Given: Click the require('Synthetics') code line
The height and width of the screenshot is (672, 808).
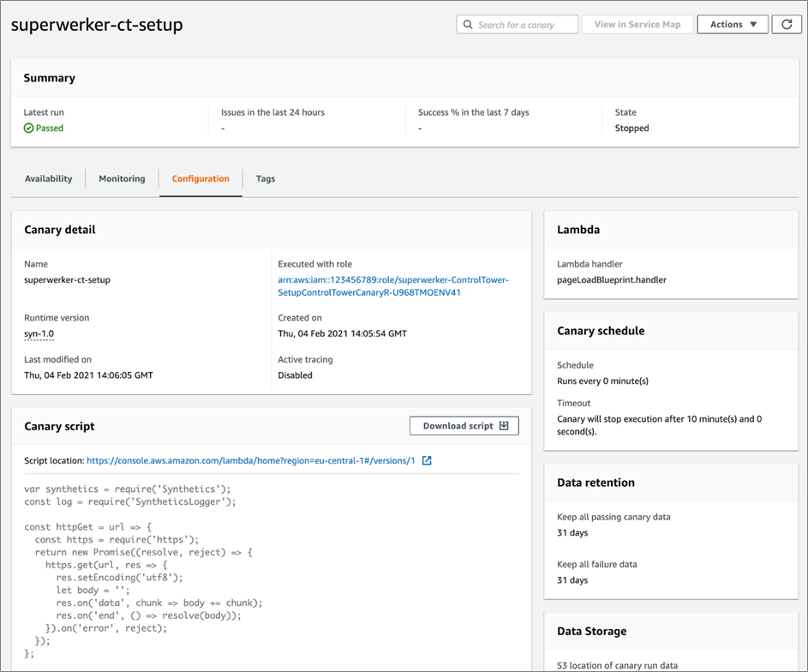Looking at the screenshot, I should (128, 489).
